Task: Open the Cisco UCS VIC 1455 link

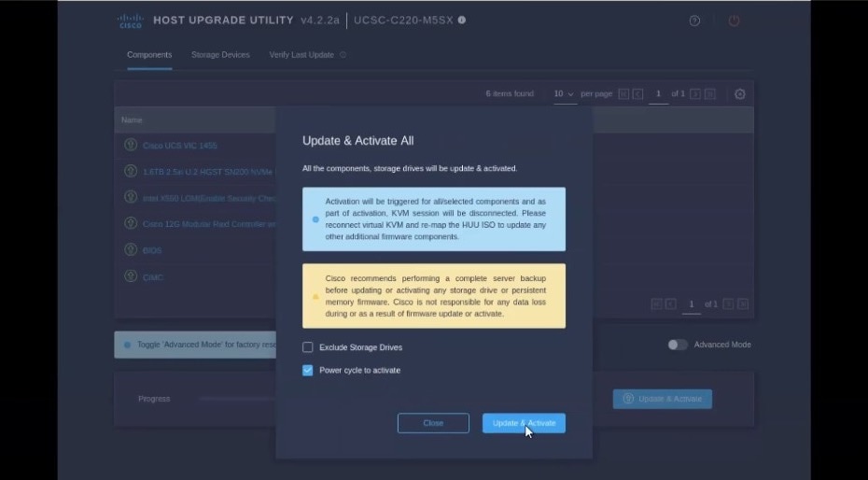Action: click(180, 146)
